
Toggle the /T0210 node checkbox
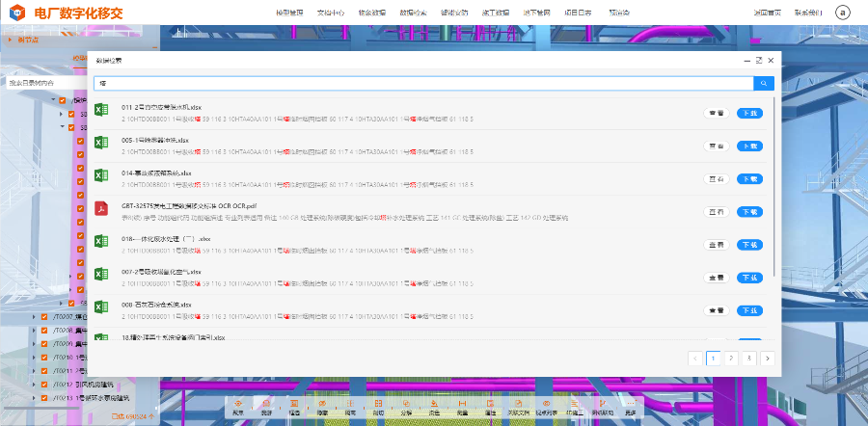(x=43, y=357)
